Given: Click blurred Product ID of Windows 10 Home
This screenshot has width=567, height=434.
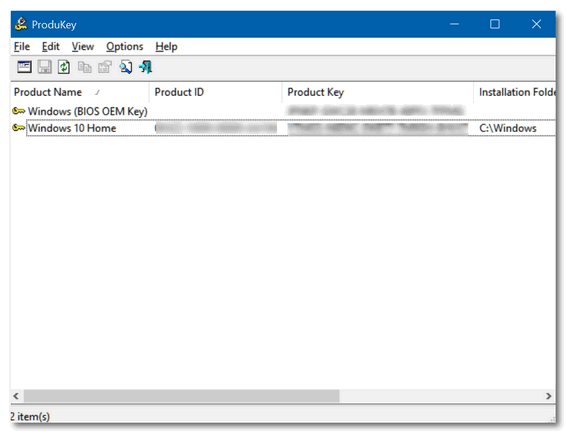Looking at the screenshot, I should 216,128.
